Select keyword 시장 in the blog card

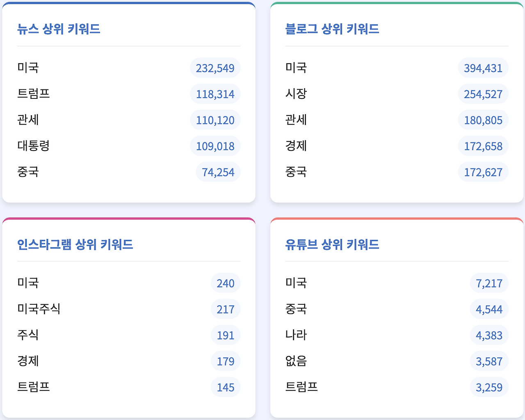tap(296, 94)
